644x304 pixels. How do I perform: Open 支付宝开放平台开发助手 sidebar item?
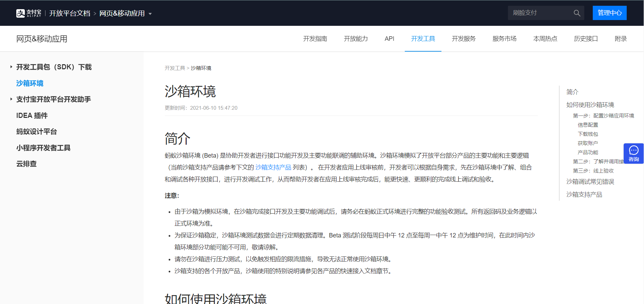54,99
